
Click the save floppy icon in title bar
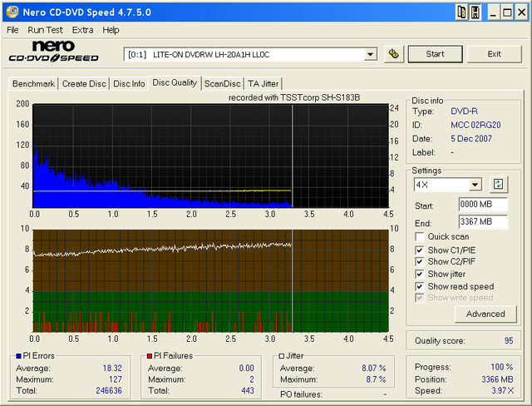(x=475, y=12)
